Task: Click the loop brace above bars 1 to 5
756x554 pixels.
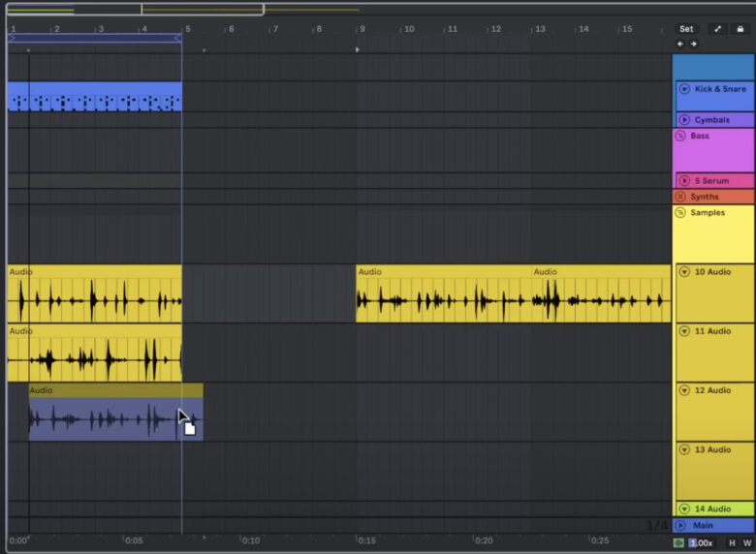Action: tap(95, 38)
